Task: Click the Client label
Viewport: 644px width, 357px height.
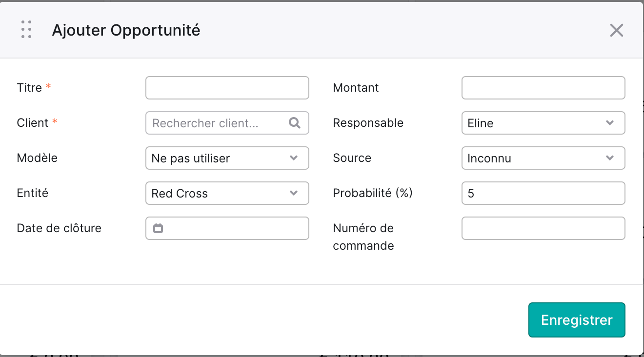Action: point(33,123)
